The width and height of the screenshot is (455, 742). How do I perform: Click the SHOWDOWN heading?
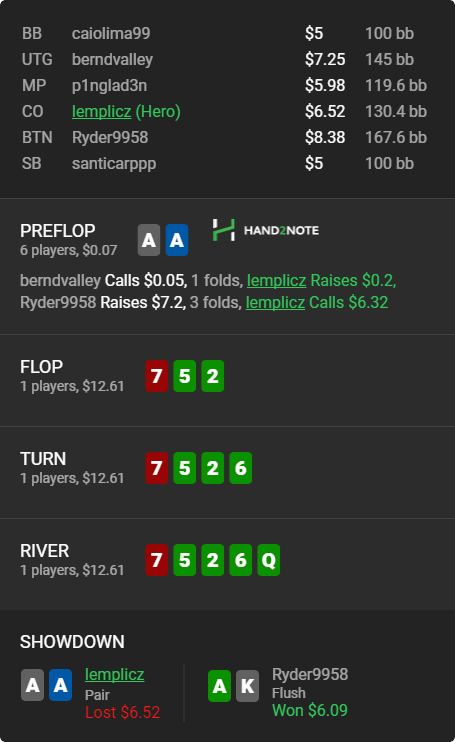(72, 642)
